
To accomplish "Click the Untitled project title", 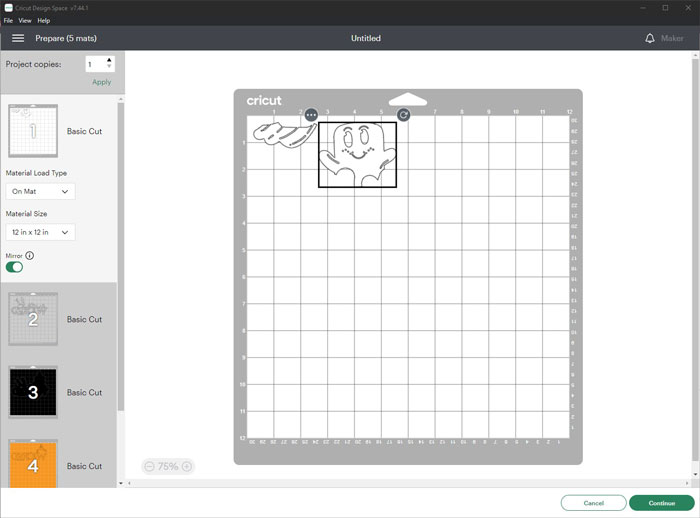I will (366, 38).
